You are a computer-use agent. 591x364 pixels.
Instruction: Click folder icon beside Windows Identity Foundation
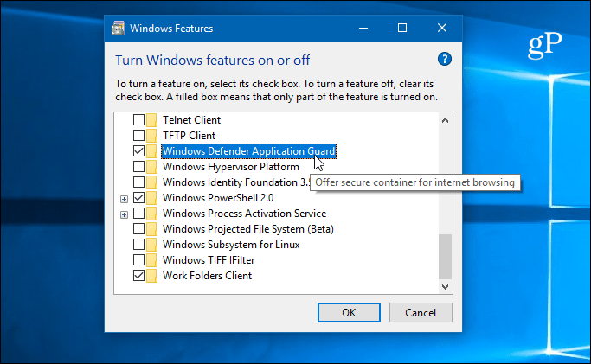point(151,182)
